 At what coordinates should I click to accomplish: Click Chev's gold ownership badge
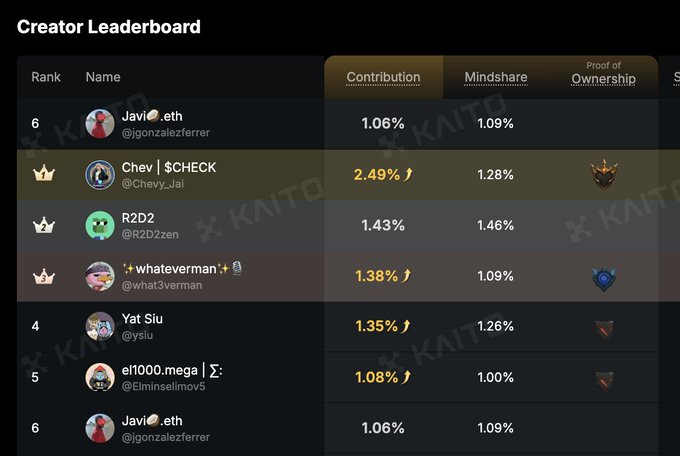(603, 174)
